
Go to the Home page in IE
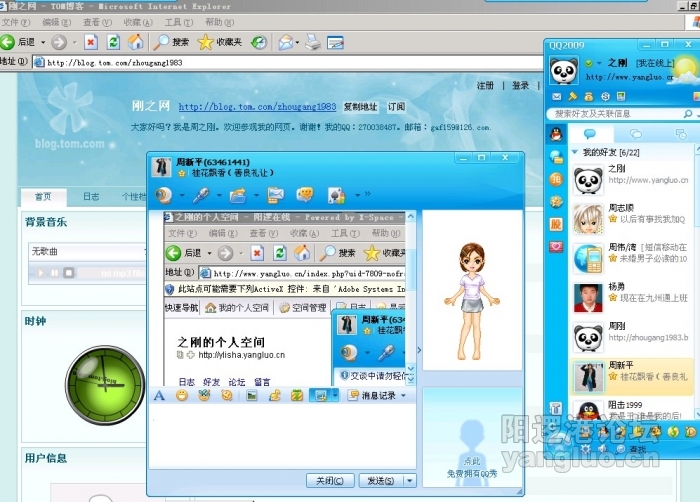point(136,42)
